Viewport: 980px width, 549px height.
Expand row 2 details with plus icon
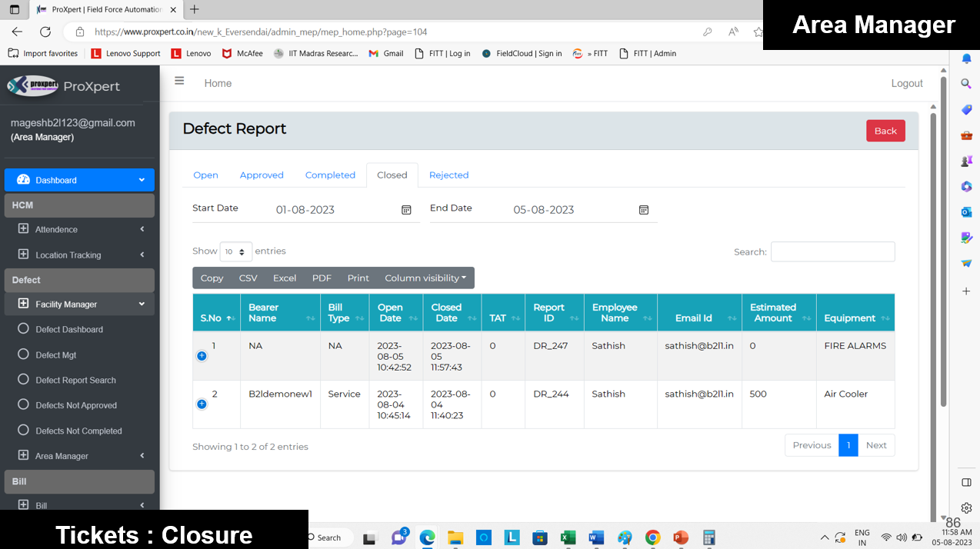point(202,404)
